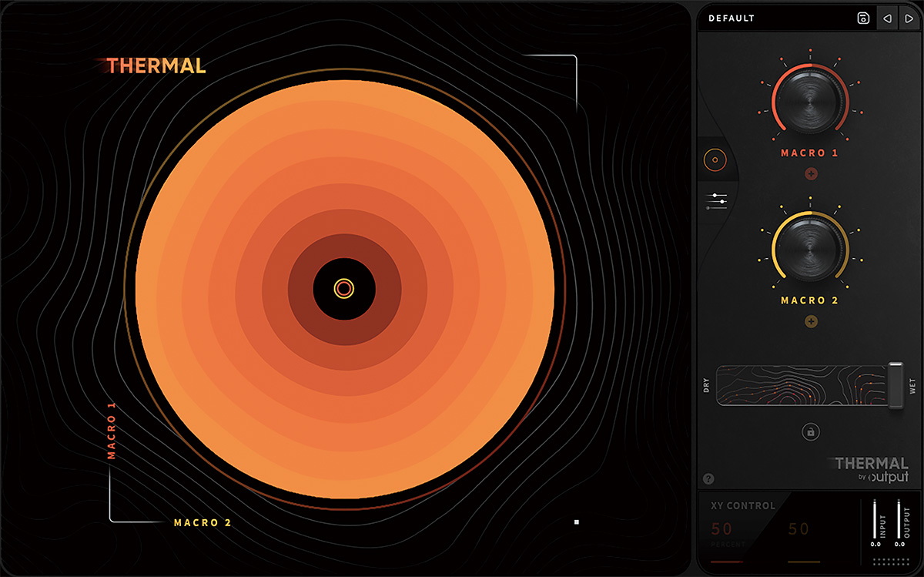Add an assignment under Macro 1
924x577 pixels.
coord(811,174)
